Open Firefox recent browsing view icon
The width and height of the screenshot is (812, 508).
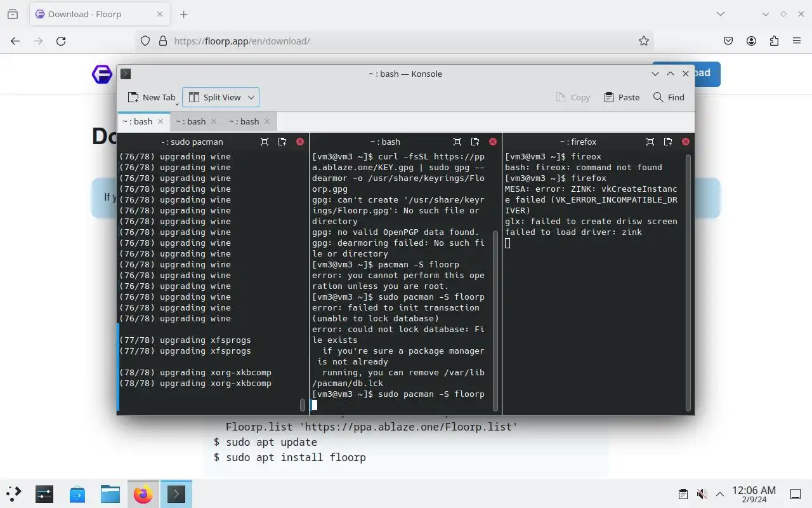13,14
